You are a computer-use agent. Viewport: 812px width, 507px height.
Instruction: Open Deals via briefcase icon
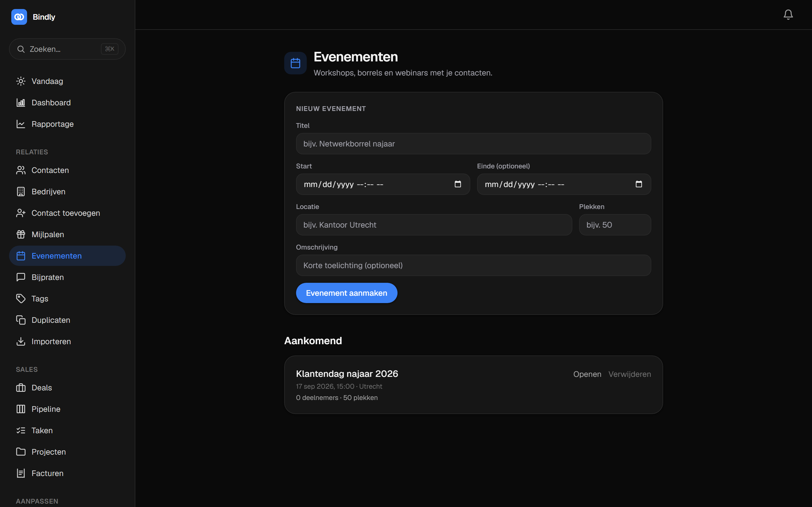pos(21,388)
